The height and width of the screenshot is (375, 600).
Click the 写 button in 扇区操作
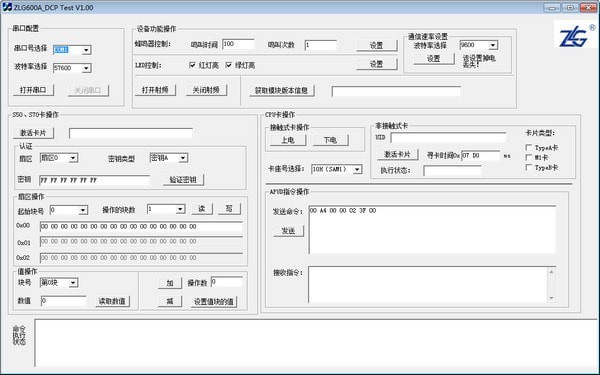click(229, 209)
